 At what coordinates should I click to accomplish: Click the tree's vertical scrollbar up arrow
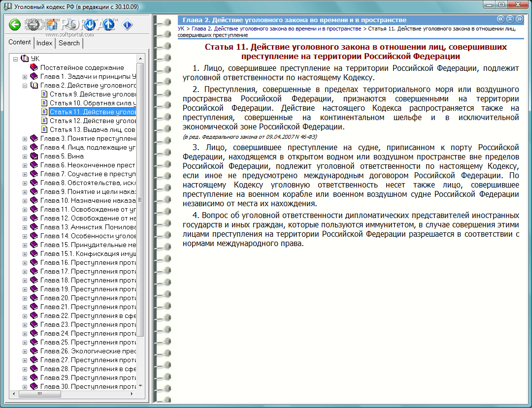(140, 59)
